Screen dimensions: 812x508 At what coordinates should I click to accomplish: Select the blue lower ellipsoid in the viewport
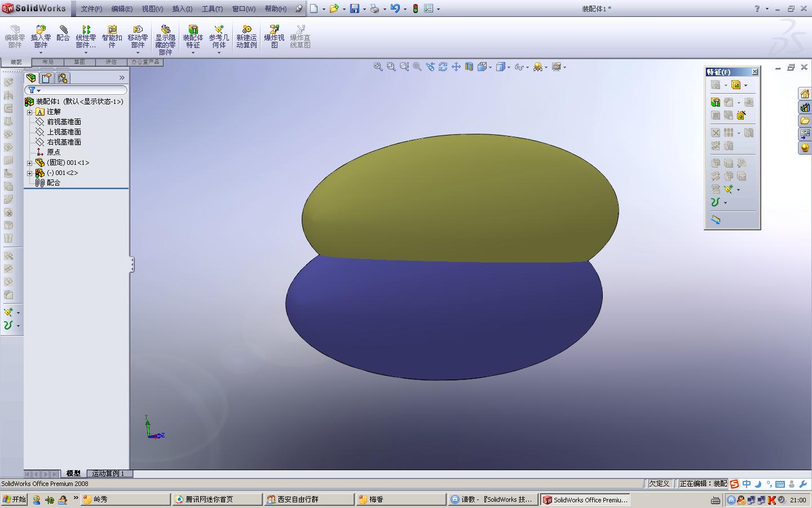pyautogui.click(x=444, y=319)
